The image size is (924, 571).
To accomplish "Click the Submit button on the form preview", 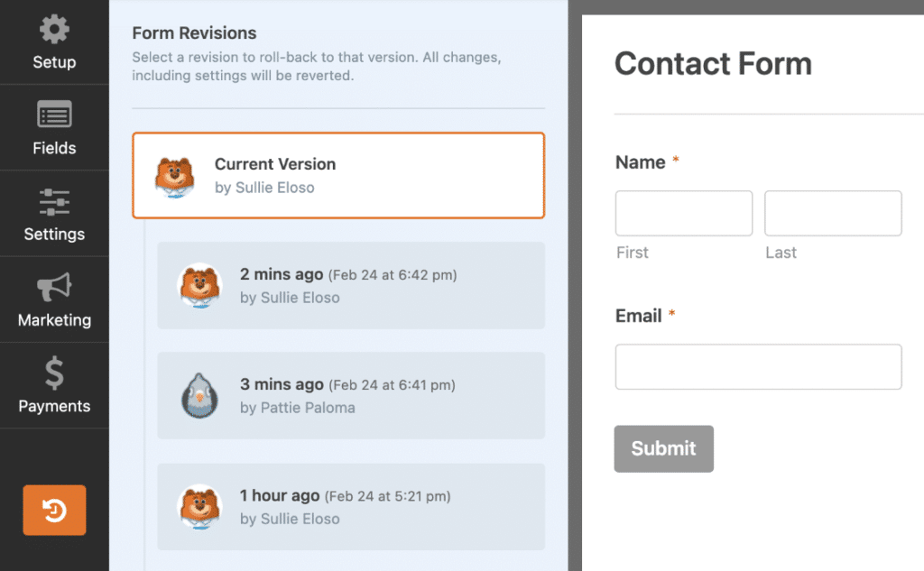I will click(x=663, y=448).
